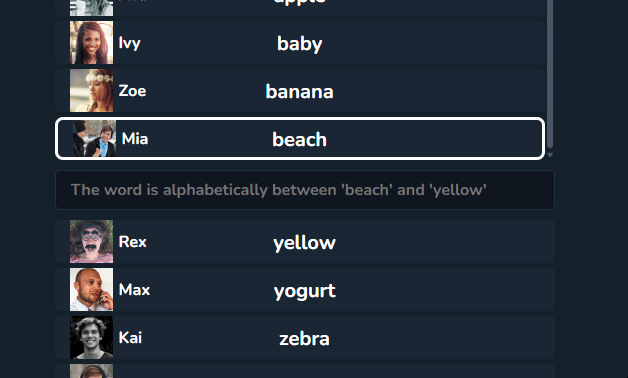Image resolution: width=628 pixels, height=378 pixels.
Task: Click Mia's avatar photo
Action: click(x=95, y=139)
